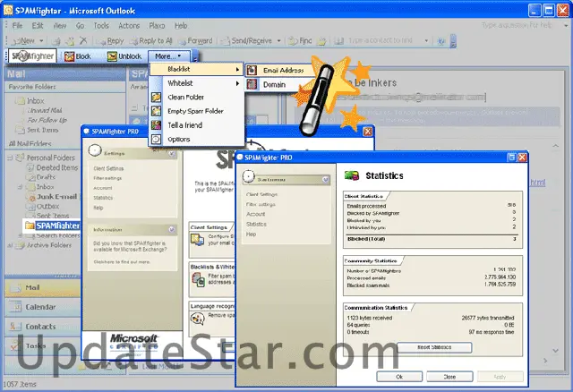Viewport: 573px width, 392px height.
Task: Click the Reset Statistics button
Action: pyautogui.click(x=434, y=347)
